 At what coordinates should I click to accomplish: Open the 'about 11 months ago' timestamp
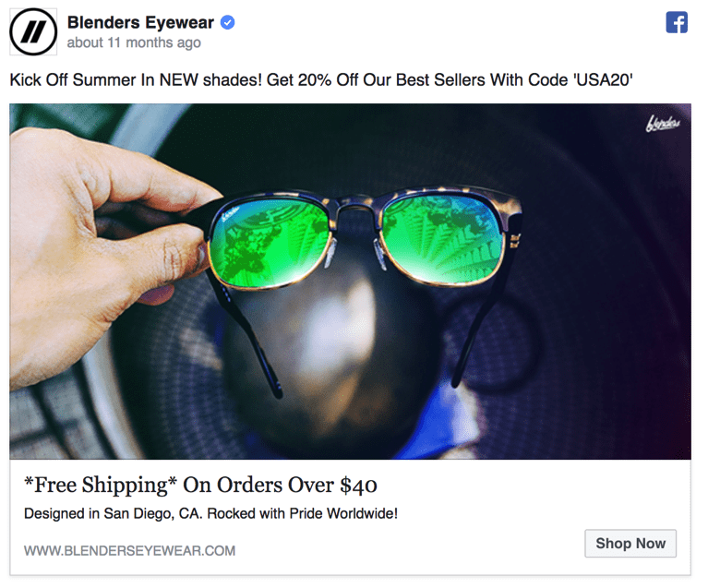pyautogui.click(x=134, y=43)
